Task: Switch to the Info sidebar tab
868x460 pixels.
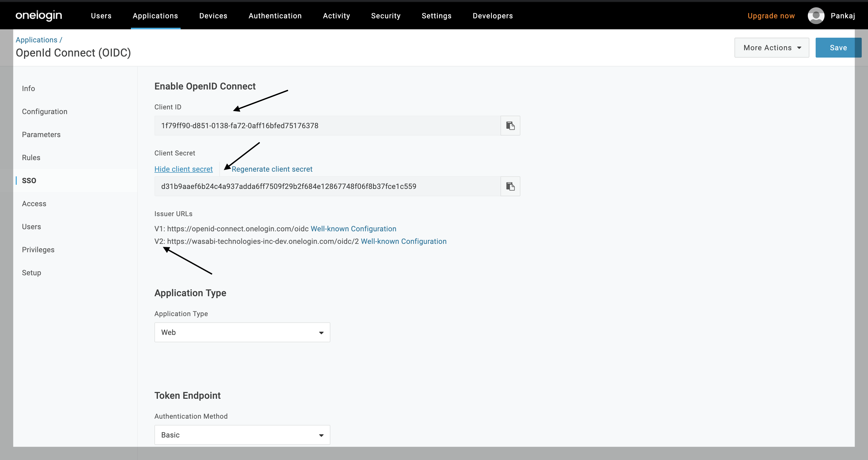Action: pos(28,88)
